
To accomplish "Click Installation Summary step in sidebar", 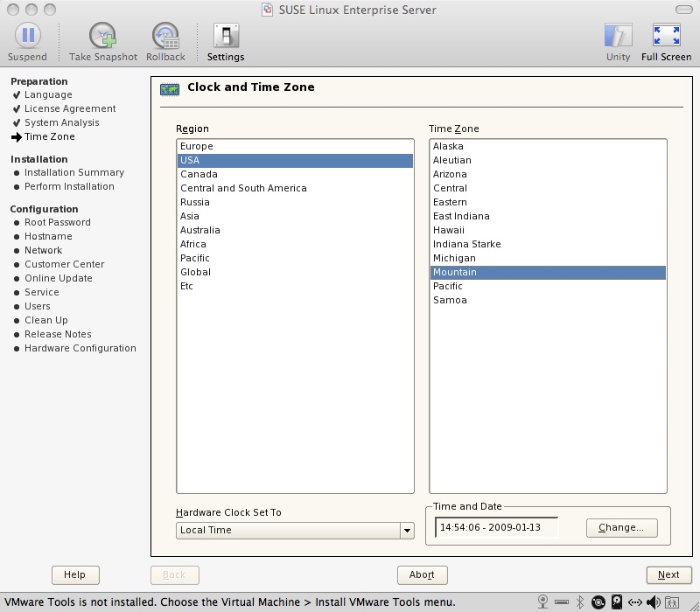I will pos(74,172).
